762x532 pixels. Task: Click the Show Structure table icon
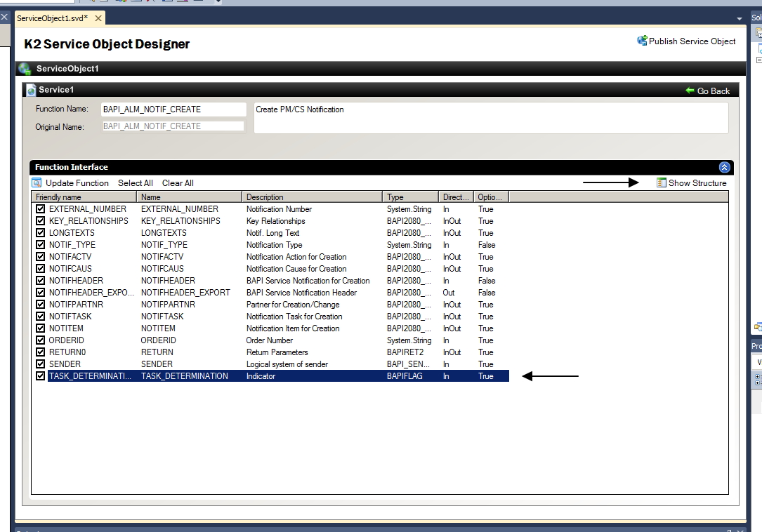point(661,182)
